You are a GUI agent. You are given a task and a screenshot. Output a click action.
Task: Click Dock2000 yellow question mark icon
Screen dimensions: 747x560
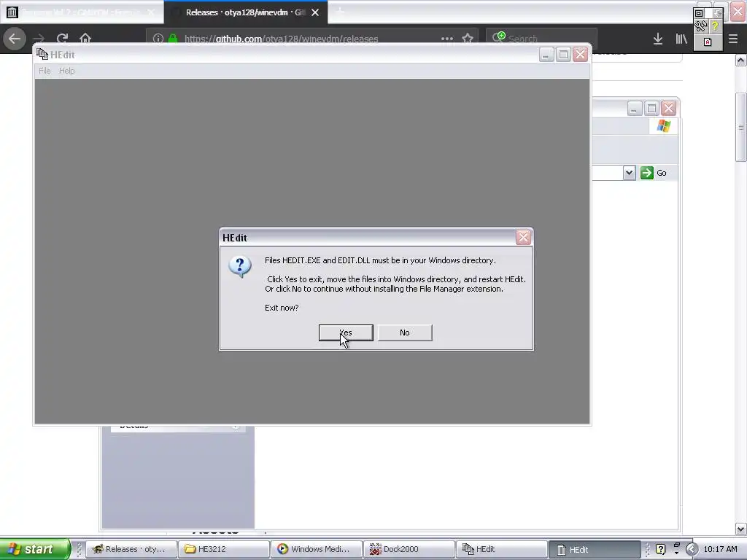[x=715, y=26]
